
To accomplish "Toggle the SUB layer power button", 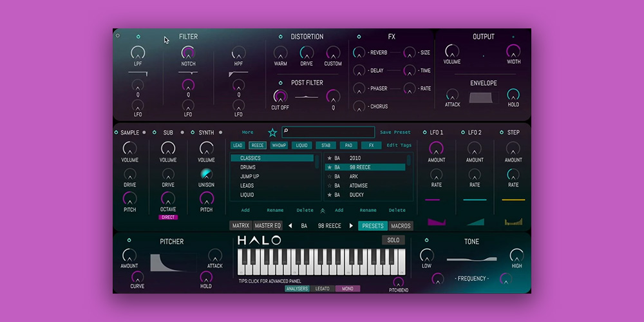I will click(155, 132).
